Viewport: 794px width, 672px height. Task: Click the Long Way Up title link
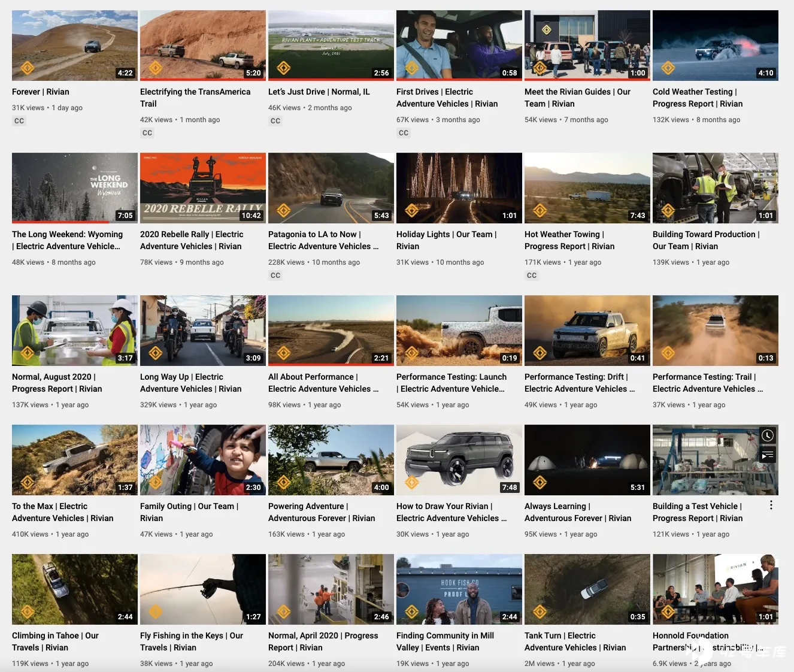191,383
